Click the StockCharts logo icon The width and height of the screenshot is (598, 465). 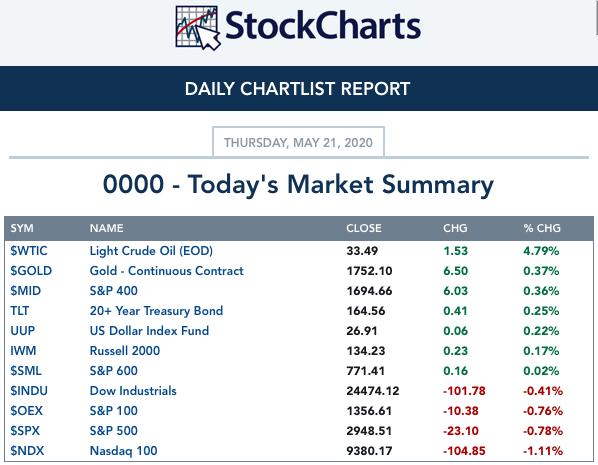(x=198, y=28)
